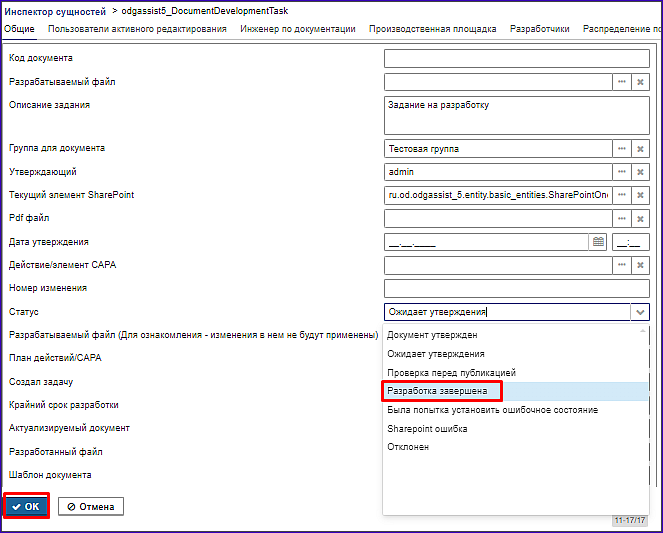Switch to the Общие tab
The height and width of the screenshot is (533, 663).
[x=19, y=29]
